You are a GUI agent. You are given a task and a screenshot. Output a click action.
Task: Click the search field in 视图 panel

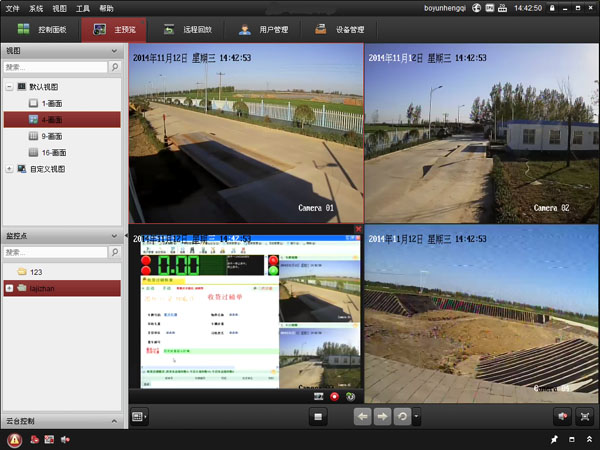click(55, 68)
